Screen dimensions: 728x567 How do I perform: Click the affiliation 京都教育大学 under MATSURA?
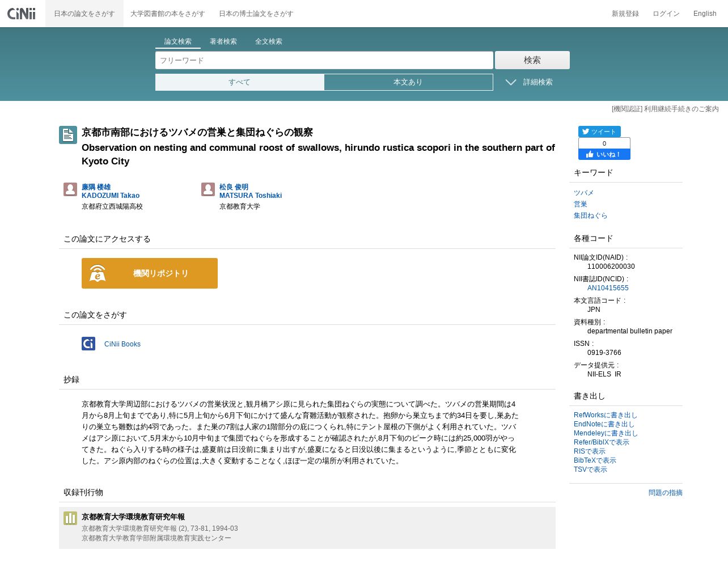pyautogui.click(x=240, y=206)
